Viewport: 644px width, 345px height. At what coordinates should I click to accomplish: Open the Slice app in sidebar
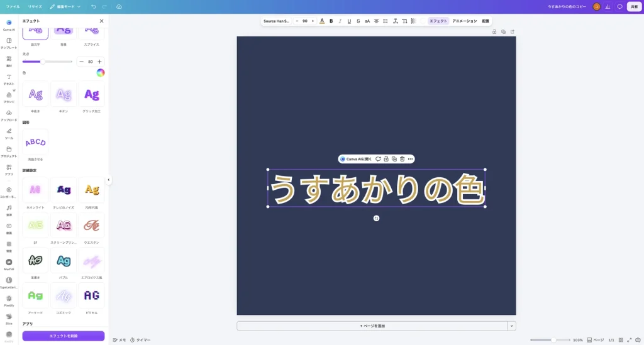tap(9, 319)
